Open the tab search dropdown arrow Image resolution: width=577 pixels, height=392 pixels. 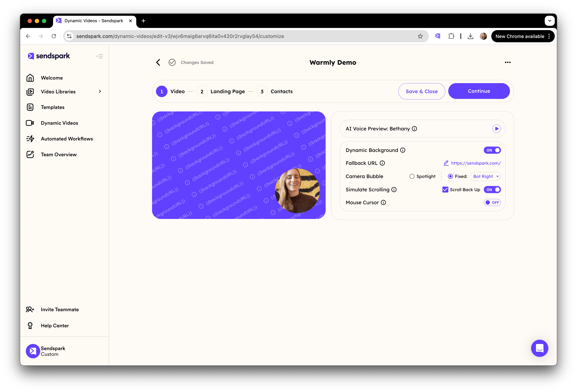(549, 21)
